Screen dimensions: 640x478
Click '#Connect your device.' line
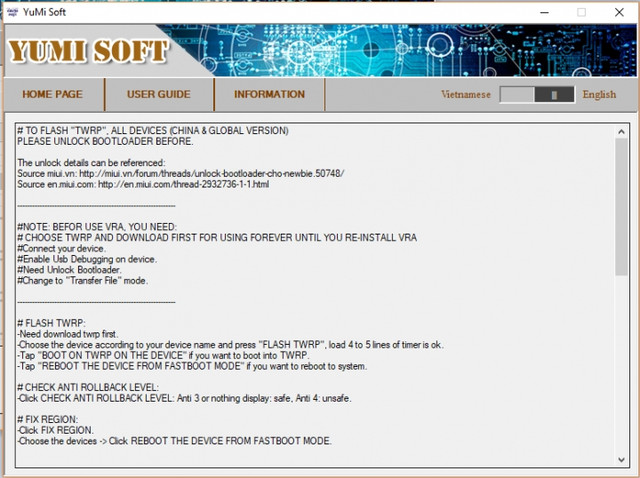tap(61, 248)
